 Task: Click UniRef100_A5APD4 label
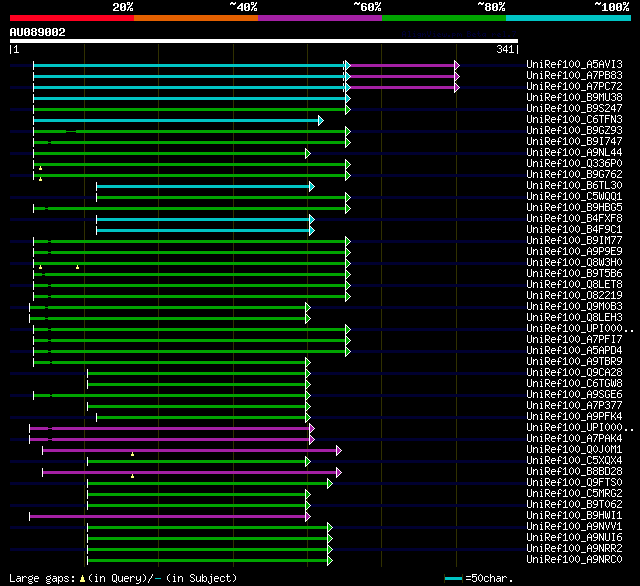pos(574,351)
